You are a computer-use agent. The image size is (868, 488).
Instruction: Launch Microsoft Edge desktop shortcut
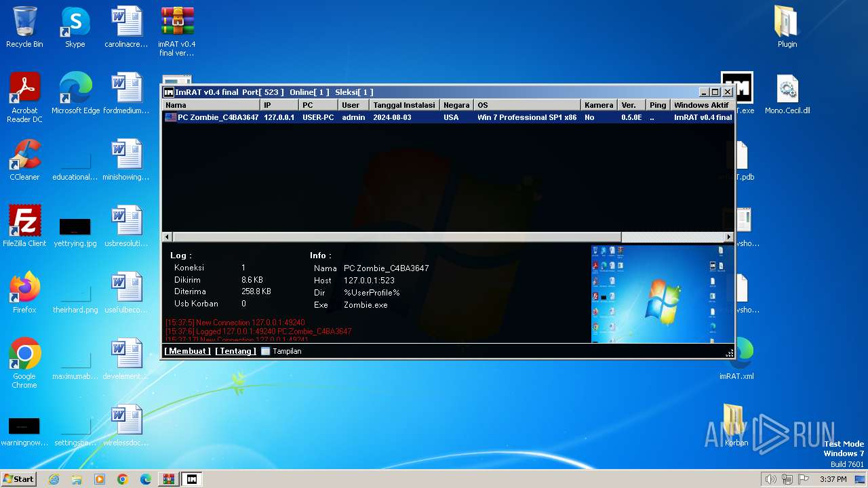[x=75, y=94]
